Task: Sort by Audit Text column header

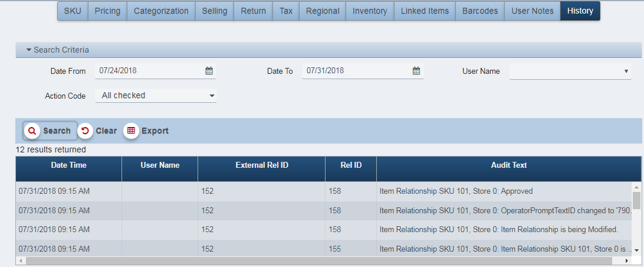Action: click(x=508, y=165)
